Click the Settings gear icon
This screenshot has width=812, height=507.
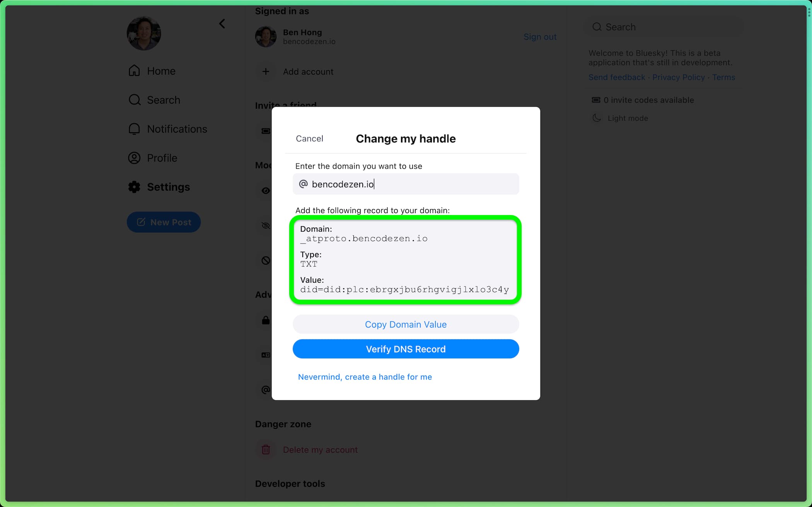pyautogui.click(x=134, y=187)
